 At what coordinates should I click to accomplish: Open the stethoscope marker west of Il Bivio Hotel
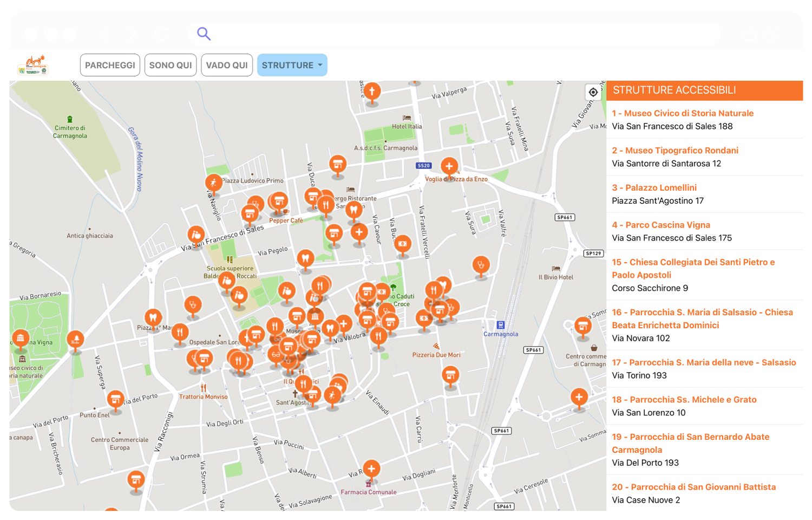pos(481,265)
